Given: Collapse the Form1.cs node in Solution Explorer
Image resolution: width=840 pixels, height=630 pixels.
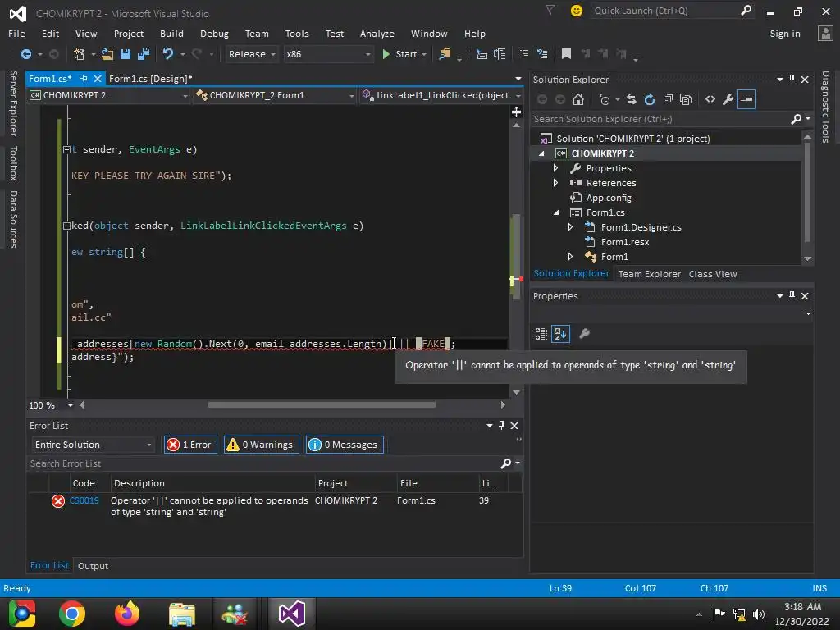Looking at the screenshot, I should pyautogui.click(x=556, y=212).
